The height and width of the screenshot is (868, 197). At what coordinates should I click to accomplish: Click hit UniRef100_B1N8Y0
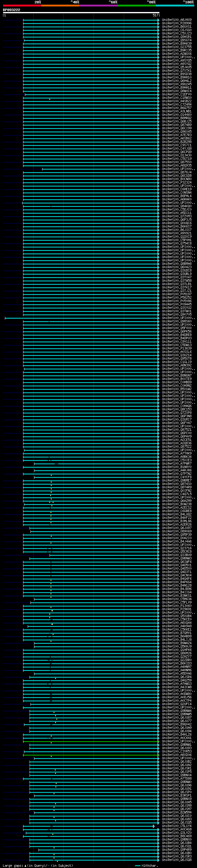coord(177,467)
